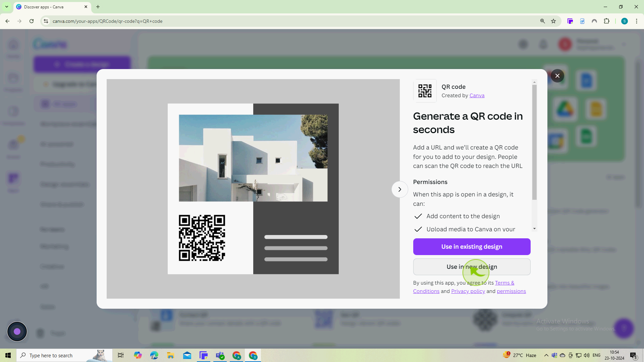Click the scroll-down arrow in app details
The image size is (644, 362).
click(534, 229)
